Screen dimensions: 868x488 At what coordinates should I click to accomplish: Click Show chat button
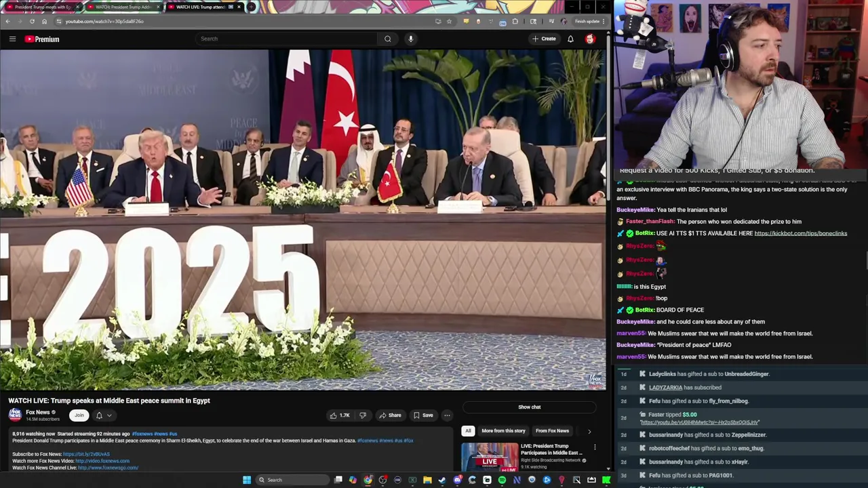click(530, 407)
